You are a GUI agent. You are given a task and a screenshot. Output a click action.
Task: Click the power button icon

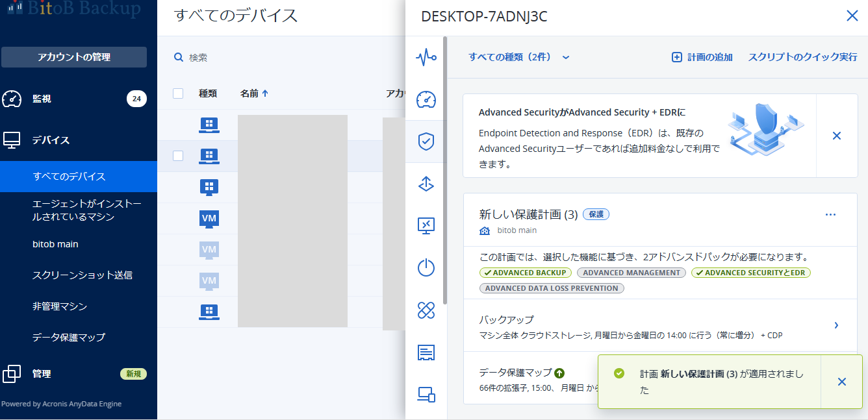pyautogui.click(x=426, y=267)
